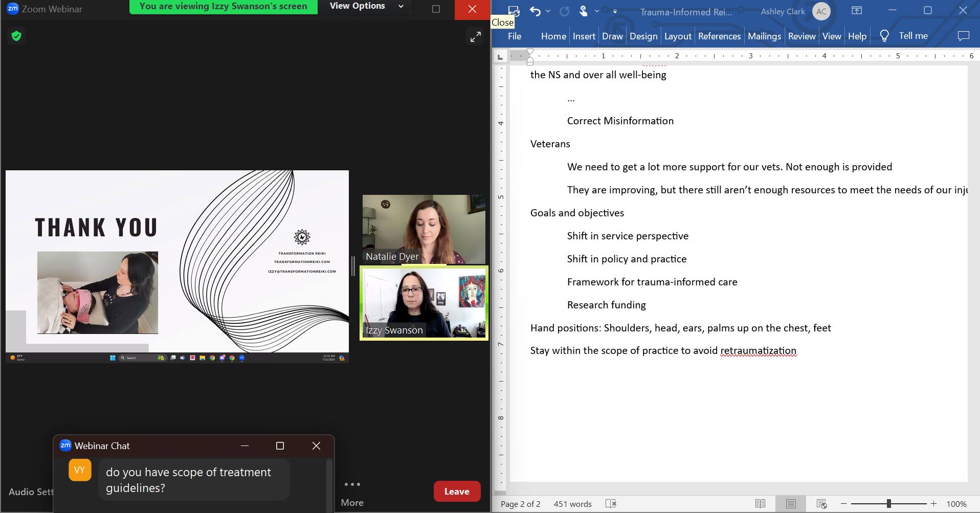
Task: Click the divider handle beside shared screen
Action: point(353,266)
